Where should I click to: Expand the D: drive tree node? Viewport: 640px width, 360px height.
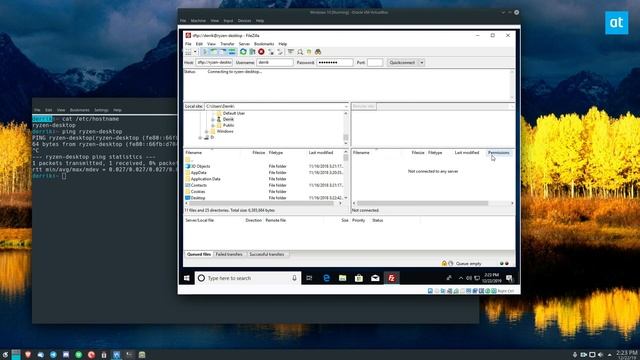[x=200, y=138]
